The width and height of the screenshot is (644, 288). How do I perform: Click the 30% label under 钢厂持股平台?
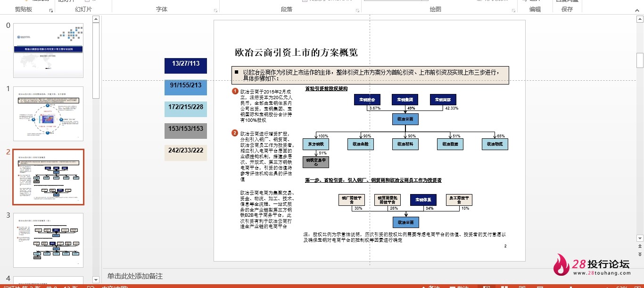click(x=358, y=208)
